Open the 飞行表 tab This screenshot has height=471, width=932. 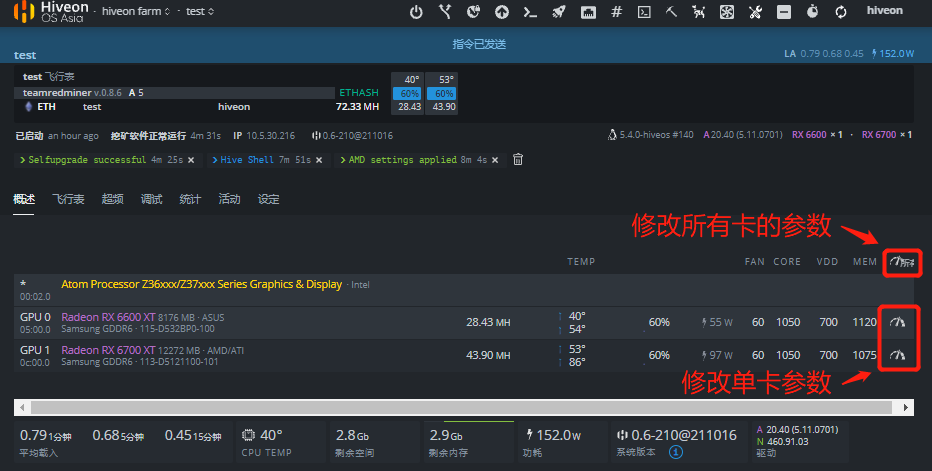click(68, 199)
